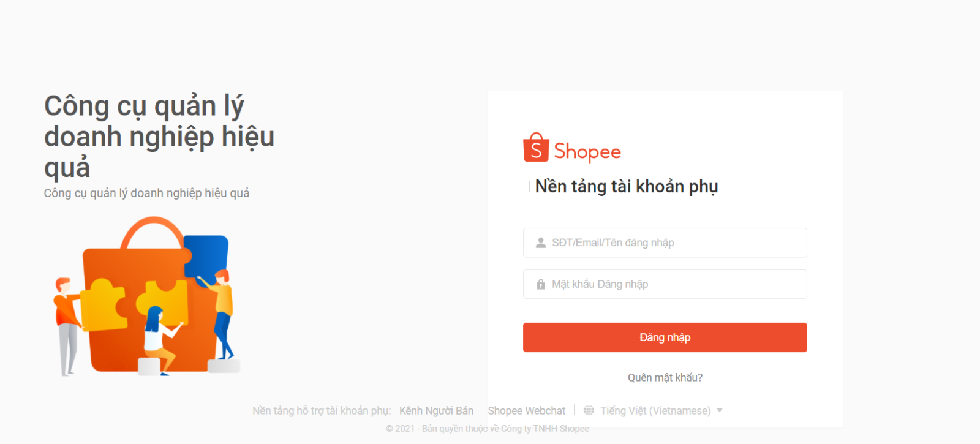Open the Shopee Webchat link

point(526,410)
